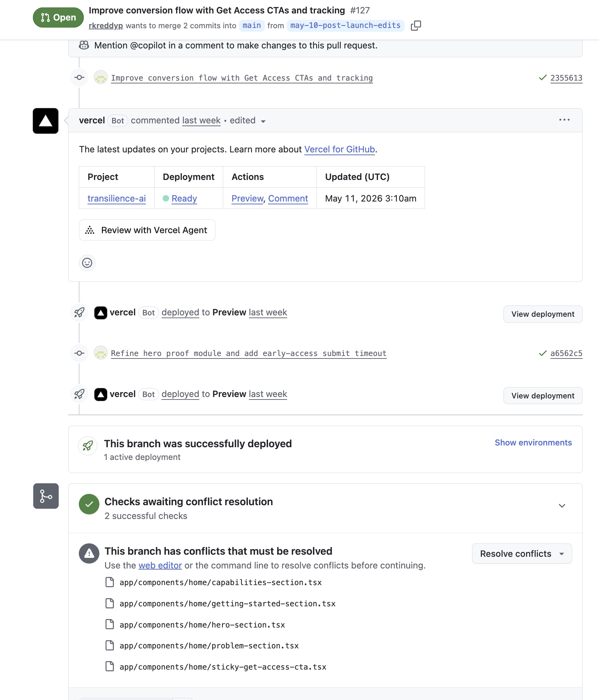
Task: Click the Review with Vercel Agent button
Action: tap(147, 230)
